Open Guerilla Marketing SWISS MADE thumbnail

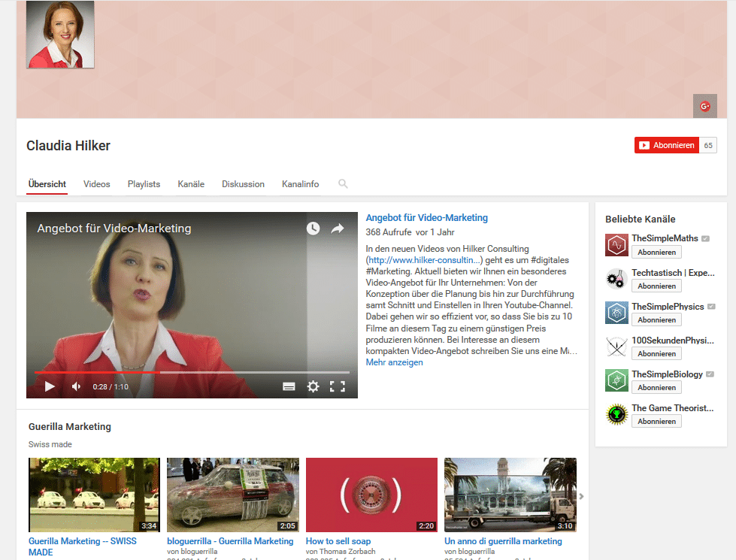pyautogui.click(x=94, y=495)
